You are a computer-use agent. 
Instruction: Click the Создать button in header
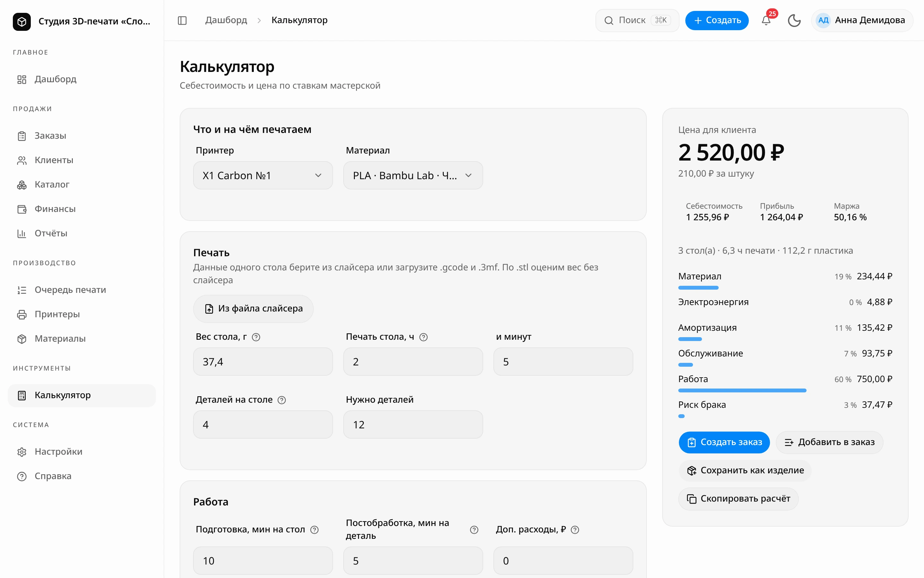(x=717, y=20)
